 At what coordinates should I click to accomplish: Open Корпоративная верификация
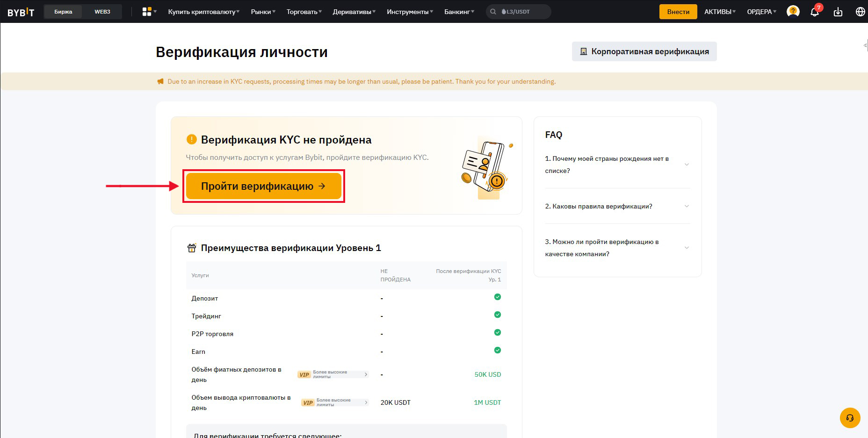click(x=644, y=51)
